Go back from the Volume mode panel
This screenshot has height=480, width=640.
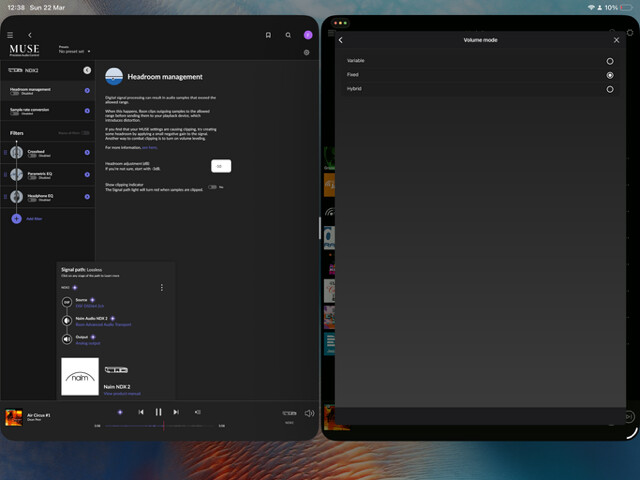click(x=341, y=40)
